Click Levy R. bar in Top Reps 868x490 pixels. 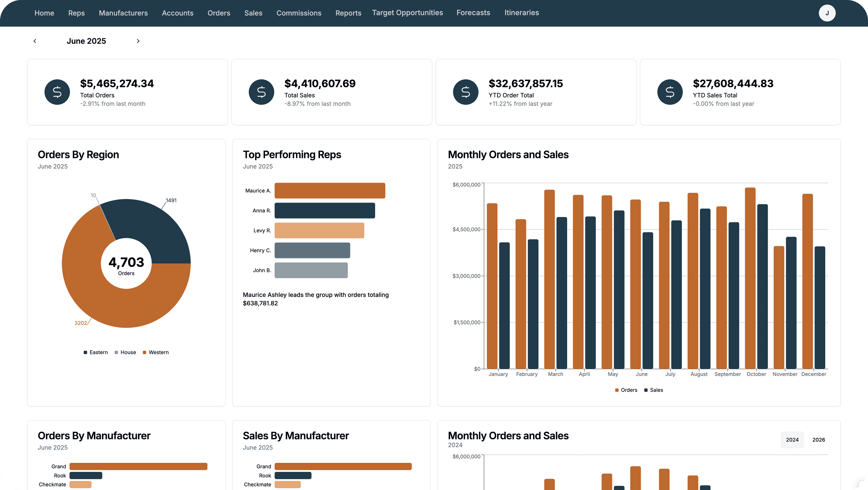[x=319, y=230]
